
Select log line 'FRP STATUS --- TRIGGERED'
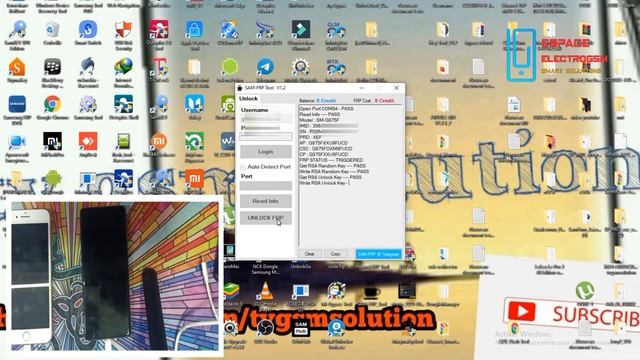click(331, 160)
